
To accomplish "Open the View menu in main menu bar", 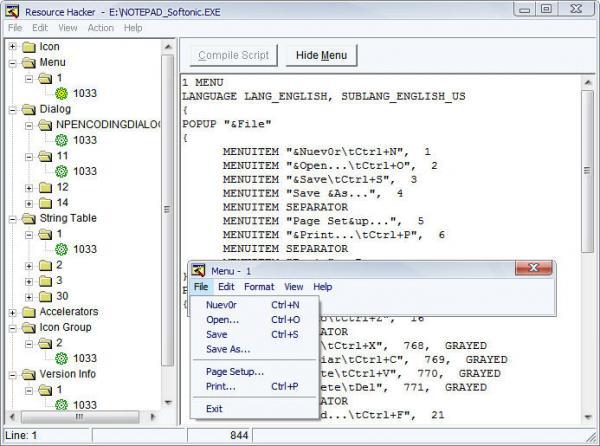I will (67, 28).
